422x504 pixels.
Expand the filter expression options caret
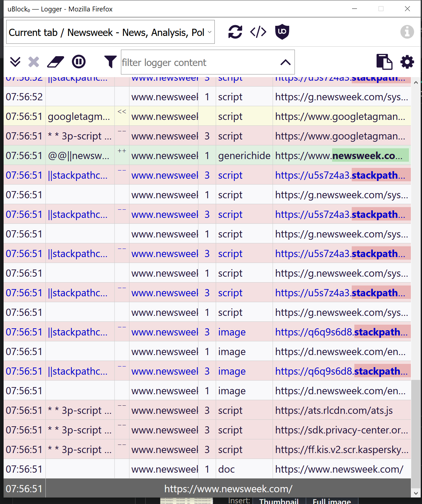pos(286,62)
